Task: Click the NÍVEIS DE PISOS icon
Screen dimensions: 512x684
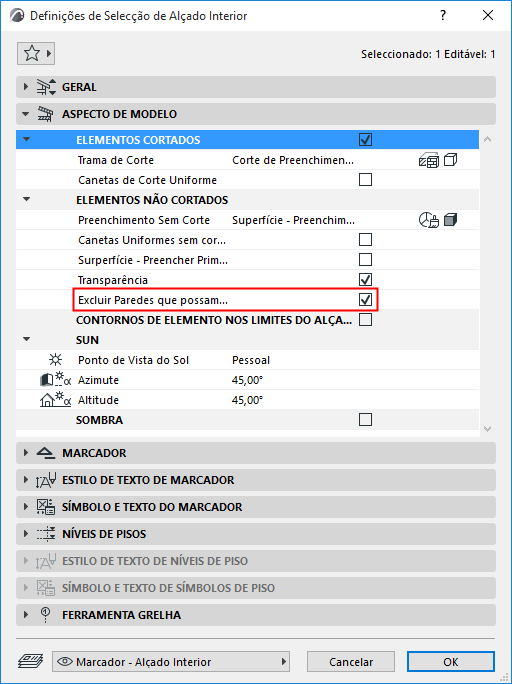Action: pos(46,534)
